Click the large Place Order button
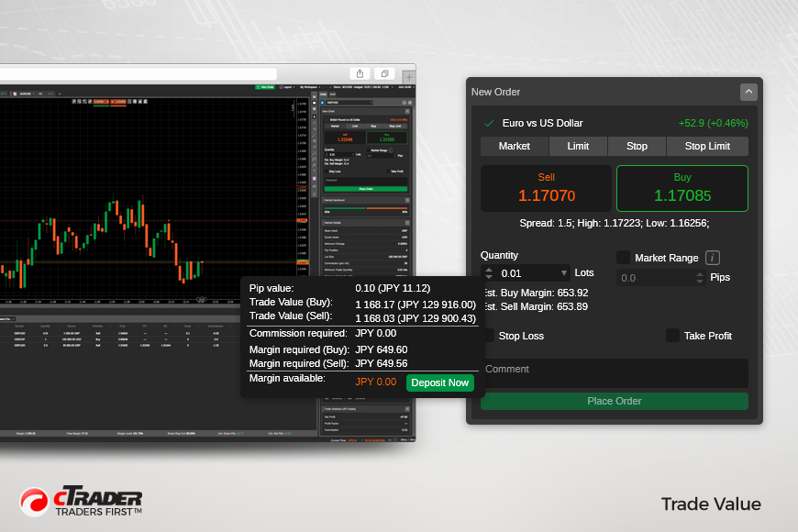This screenshot has width=798, height=532. click(615, 401)
